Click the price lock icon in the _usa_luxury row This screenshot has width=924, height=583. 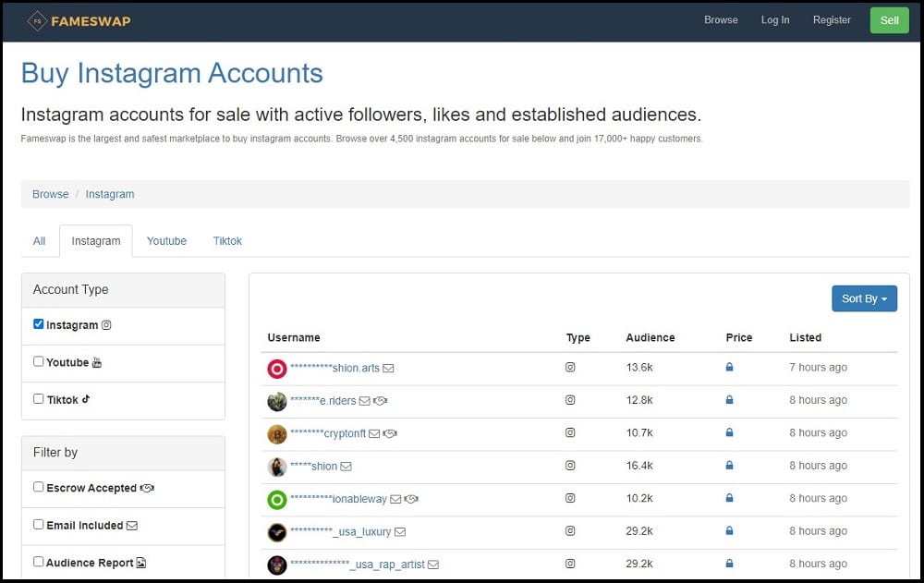click(730, 530)
